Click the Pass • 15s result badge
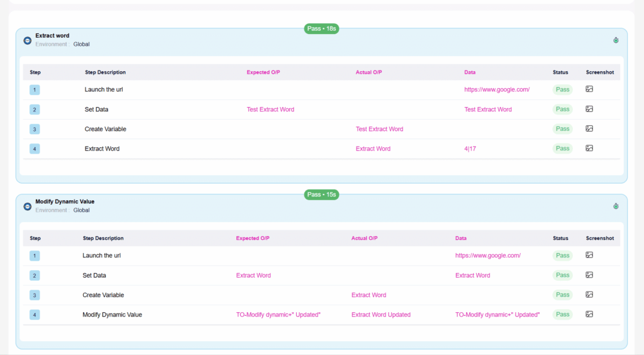644x355 pixels. point(321,194)
